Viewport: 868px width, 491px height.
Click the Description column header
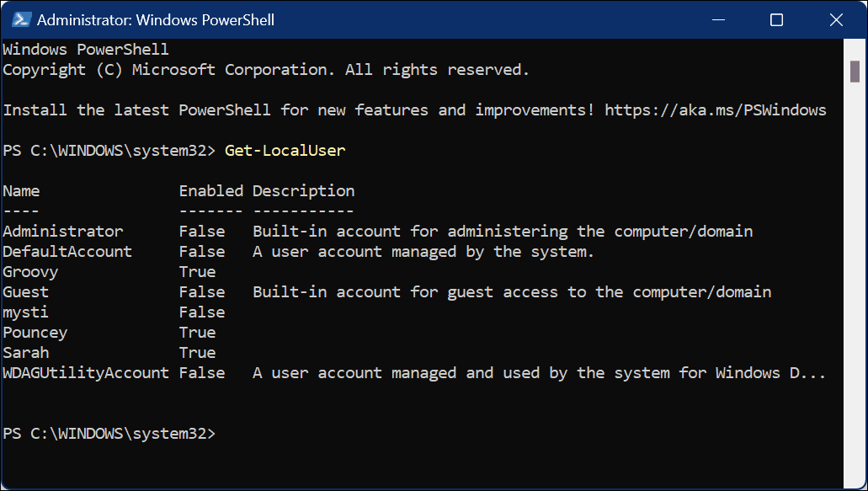pos(303,190)
